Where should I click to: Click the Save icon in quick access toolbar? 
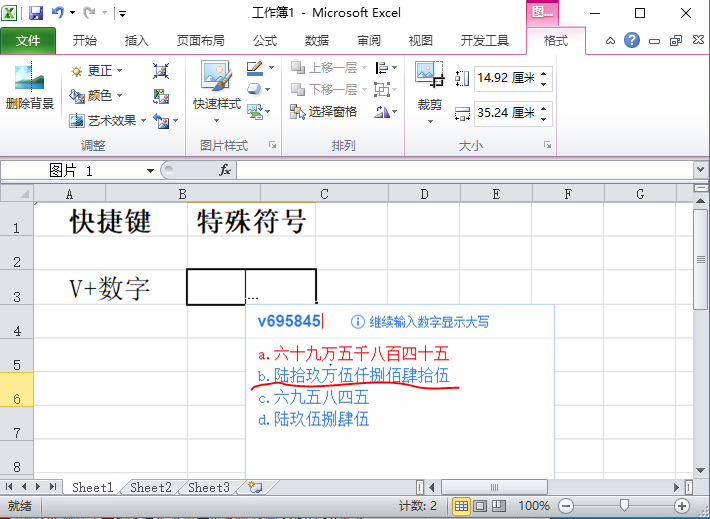36,13
